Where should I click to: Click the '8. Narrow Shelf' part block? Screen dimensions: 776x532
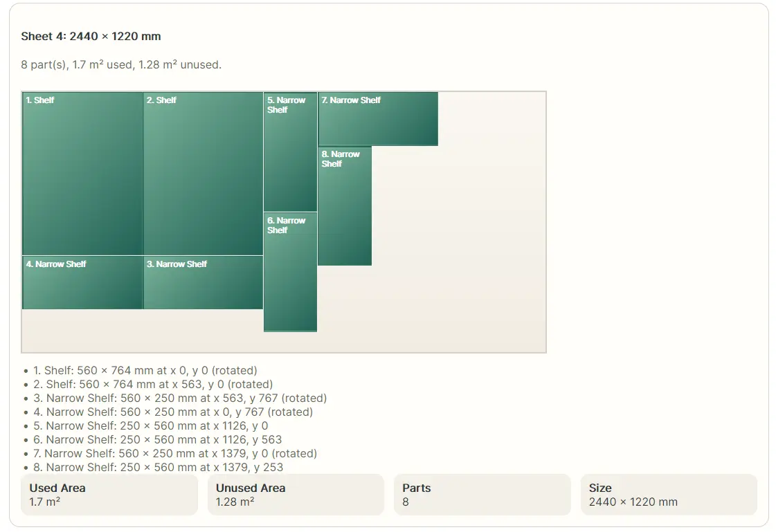coord(345,205)
